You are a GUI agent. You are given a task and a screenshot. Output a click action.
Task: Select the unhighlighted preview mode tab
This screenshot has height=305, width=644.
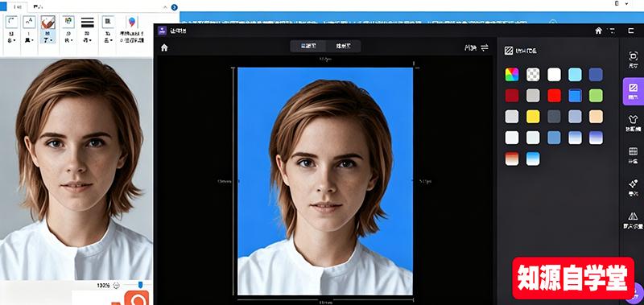coord(344,47)
